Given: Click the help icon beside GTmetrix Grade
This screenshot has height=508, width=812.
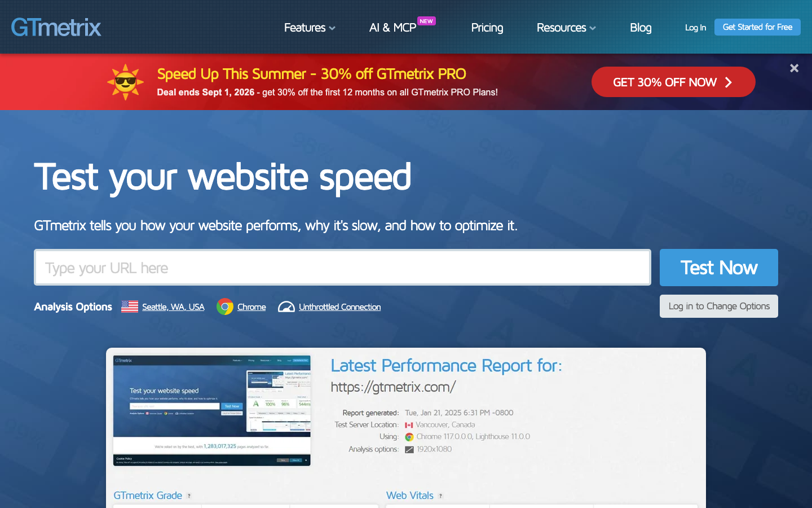Looking at the screenshot, I should (189, 496).
